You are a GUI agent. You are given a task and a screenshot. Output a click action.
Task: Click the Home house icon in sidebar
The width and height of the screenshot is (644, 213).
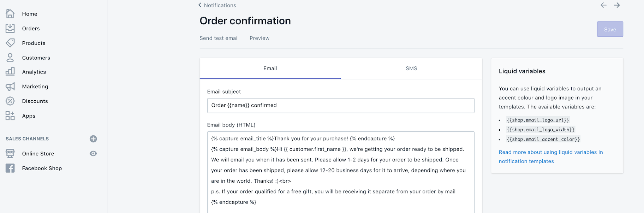(x=10, y=14)
